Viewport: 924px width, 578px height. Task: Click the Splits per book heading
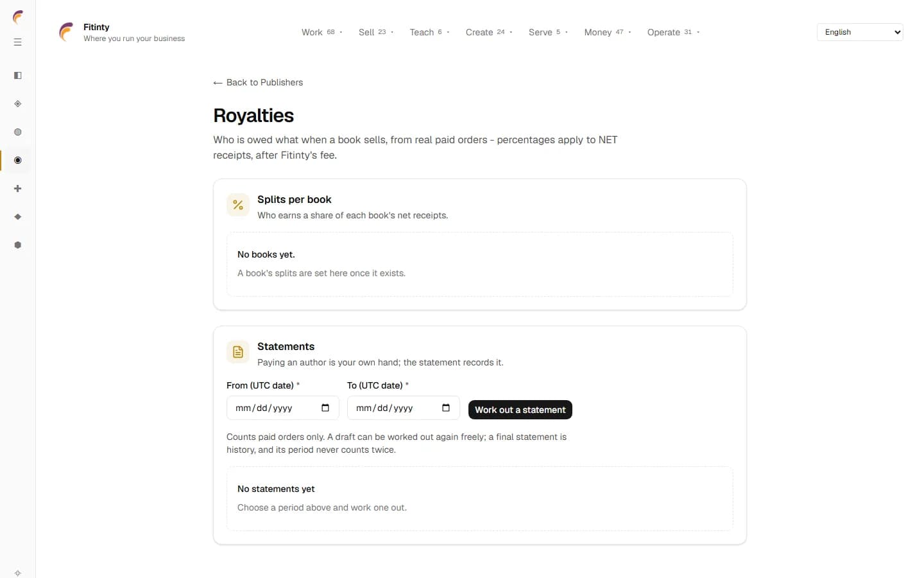pyautogui.click(x=295, y=200)
